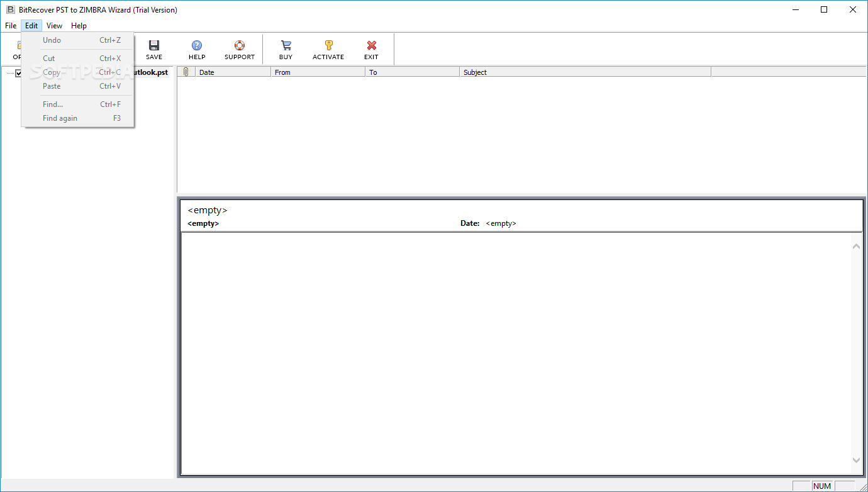This screenshot has height=492, width=868.
Task: Click the bold <empty> line in preview header
Action: pos(203,223)
